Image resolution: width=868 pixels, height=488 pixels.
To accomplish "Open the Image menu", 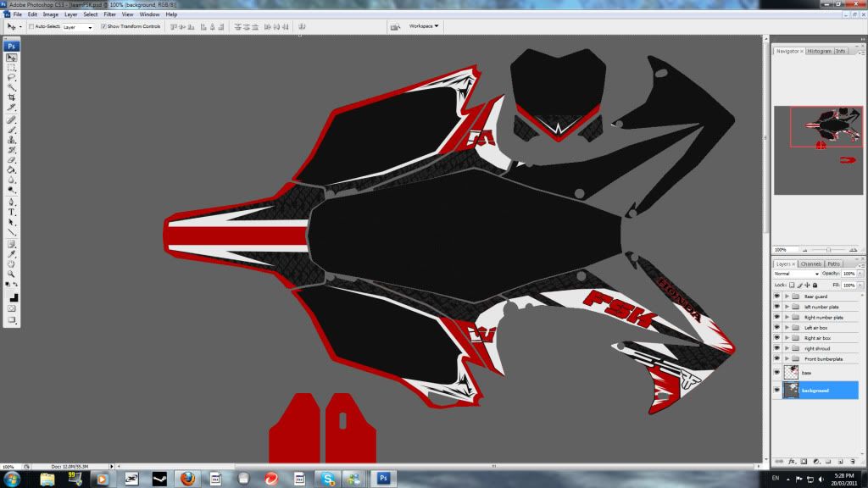I will [50, 14].
